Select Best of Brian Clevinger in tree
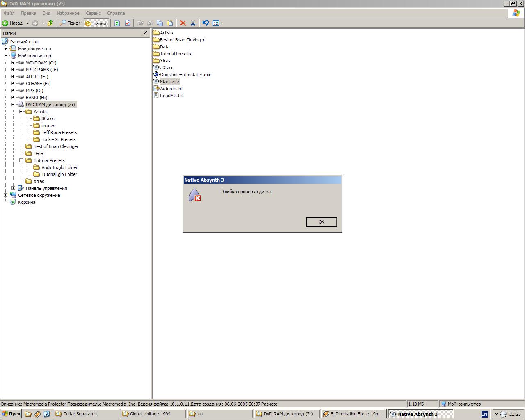The image size is (525, 420). click(56, 146)
